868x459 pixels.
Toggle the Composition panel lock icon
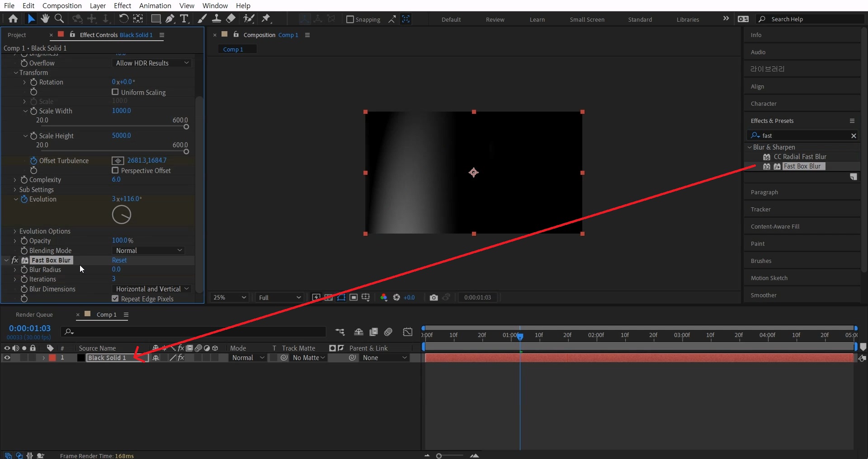[x=236, y=34]
